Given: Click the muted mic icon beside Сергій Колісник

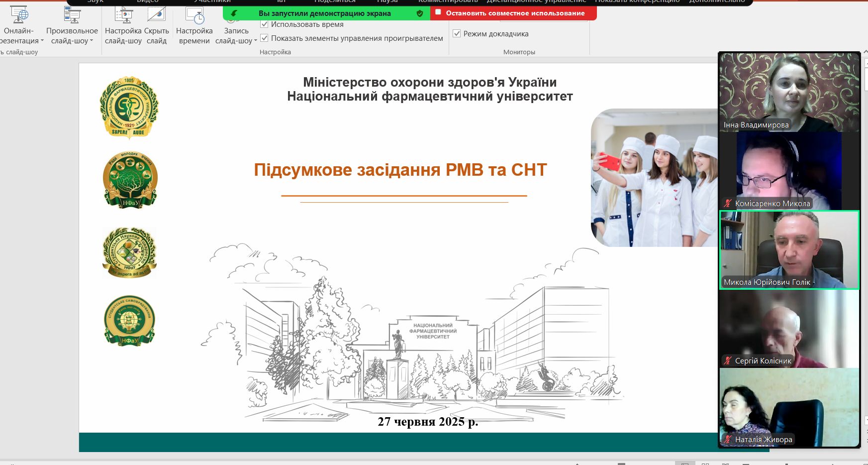Looking at the screenshot, I should [x=728, y=360].
